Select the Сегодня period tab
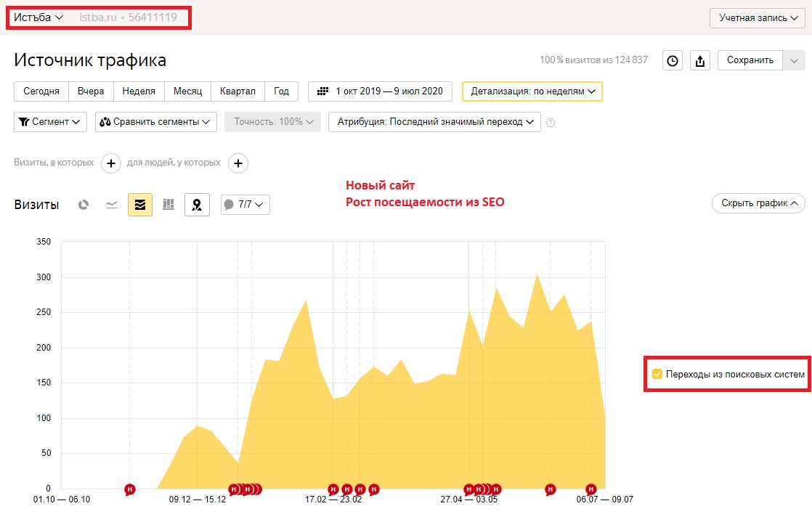This screenshot has height=522, width=812. tap(41, 91)
